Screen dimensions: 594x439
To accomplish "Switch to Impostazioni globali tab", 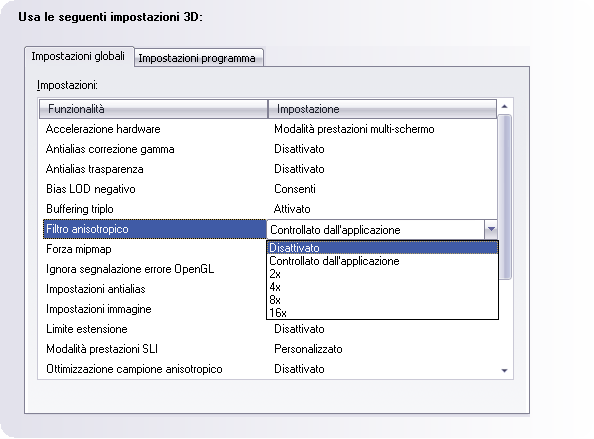I will [x=79, y=56].
